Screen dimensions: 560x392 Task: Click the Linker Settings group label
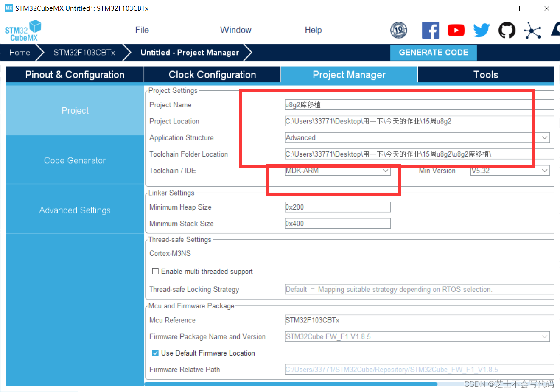coord(171,193)
